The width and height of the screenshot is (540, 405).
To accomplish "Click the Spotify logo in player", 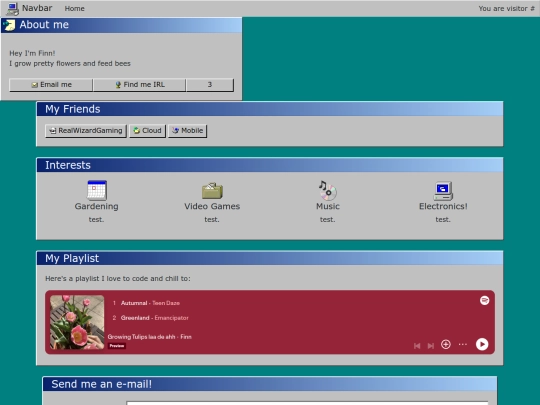I will click(x=485, y=301).
